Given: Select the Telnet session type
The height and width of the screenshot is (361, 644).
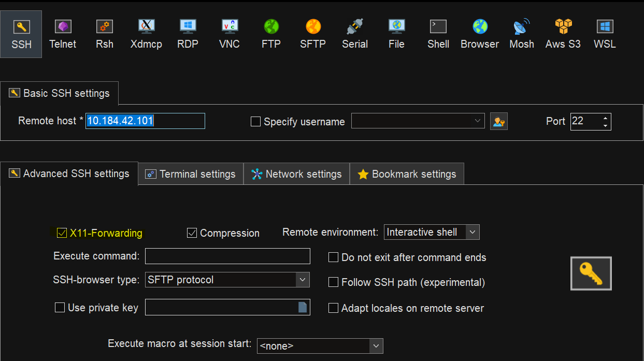Looking at the screenshot, I should coord(63,33).
